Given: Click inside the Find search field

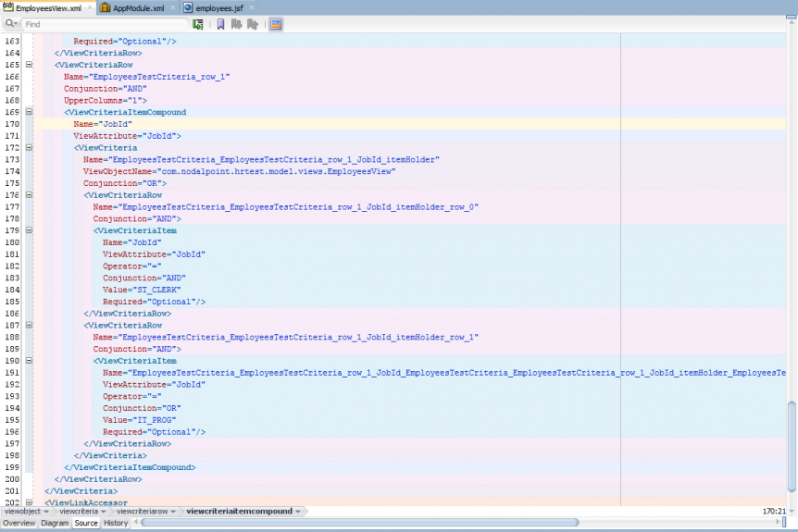Looking at the screenshot, I should tap(102, 24).
